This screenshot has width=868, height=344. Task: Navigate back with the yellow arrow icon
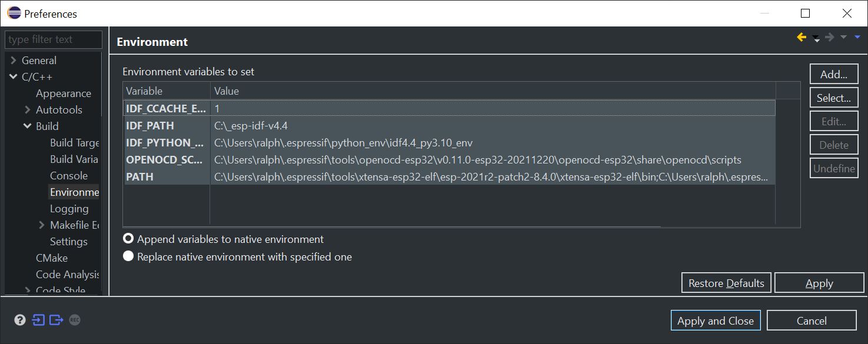(801, 36)
